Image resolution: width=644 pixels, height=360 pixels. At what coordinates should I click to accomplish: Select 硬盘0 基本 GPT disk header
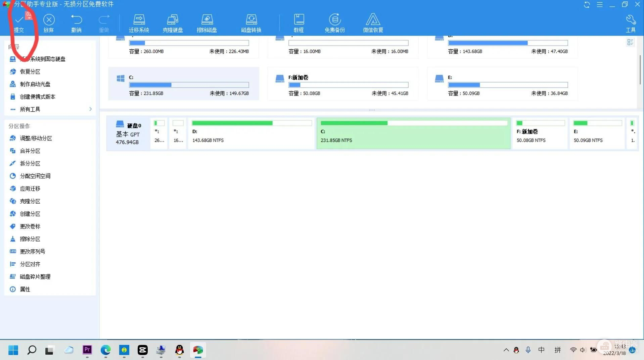(x=128, y=133)
